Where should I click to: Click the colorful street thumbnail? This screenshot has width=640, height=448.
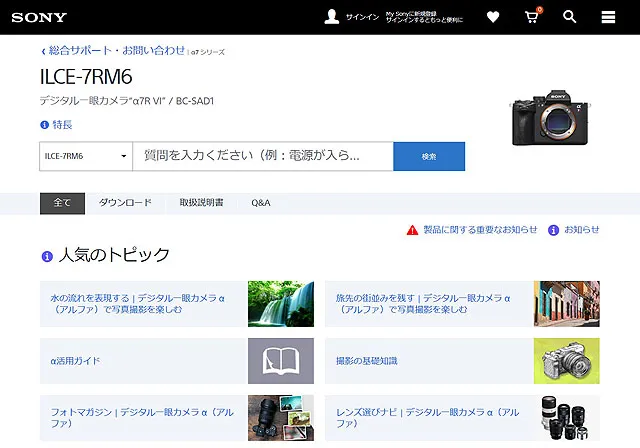pyautogui.click(x=567, y=304)
